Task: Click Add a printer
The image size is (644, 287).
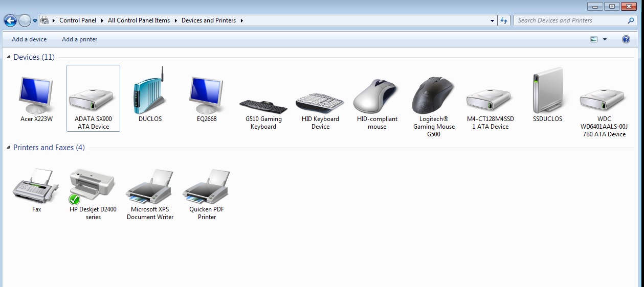Action: 79,39
